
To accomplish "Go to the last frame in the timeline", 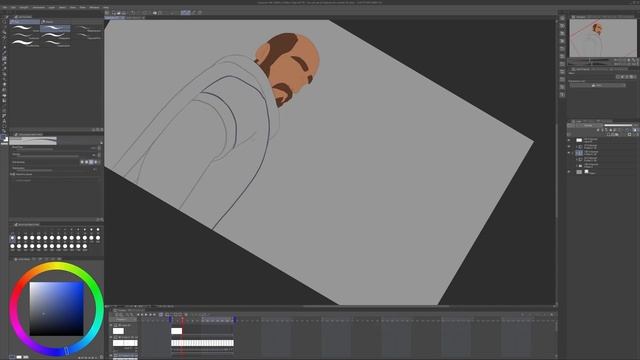I will (x=154, y=315).
